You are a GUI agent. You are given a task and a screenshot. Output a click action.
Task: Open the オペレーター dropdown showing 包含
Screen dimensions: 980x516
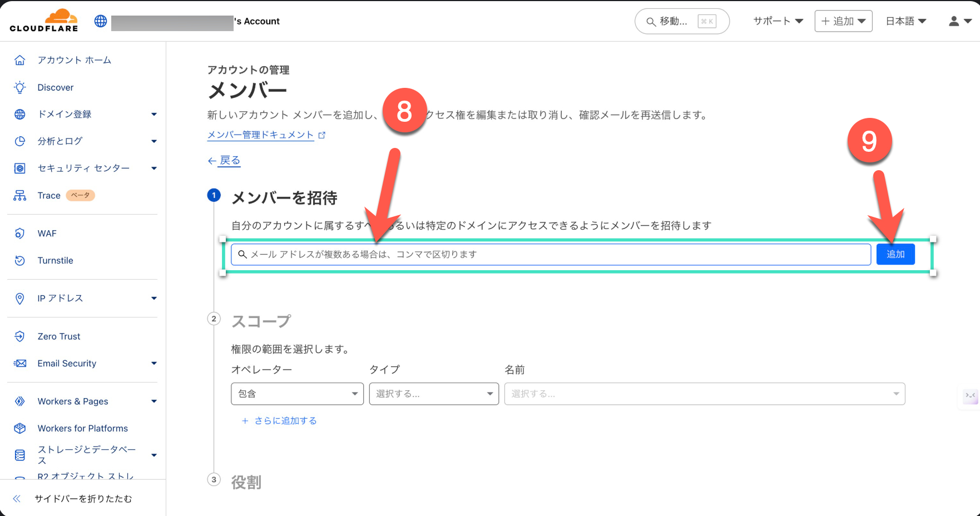coord(297,394)
